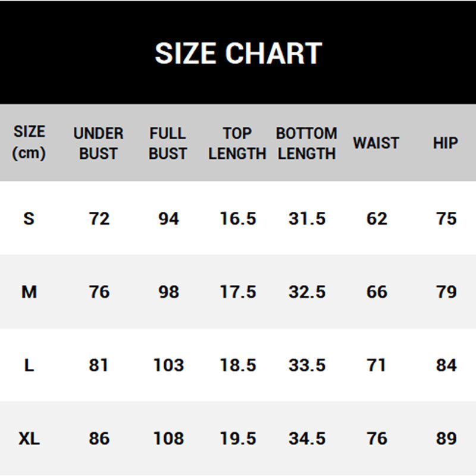Click full bust value 103

click(x=168, y=365)
